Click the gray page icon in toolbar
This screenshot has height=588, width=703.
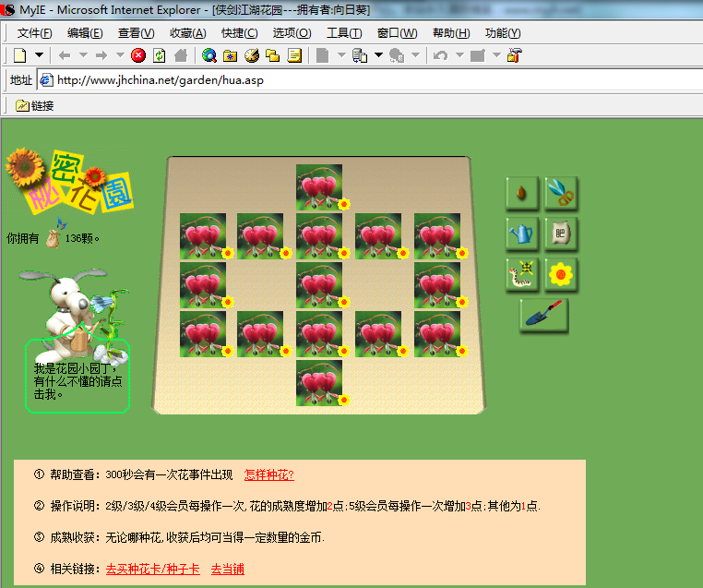pyautogui.click(x=322, y=55)
